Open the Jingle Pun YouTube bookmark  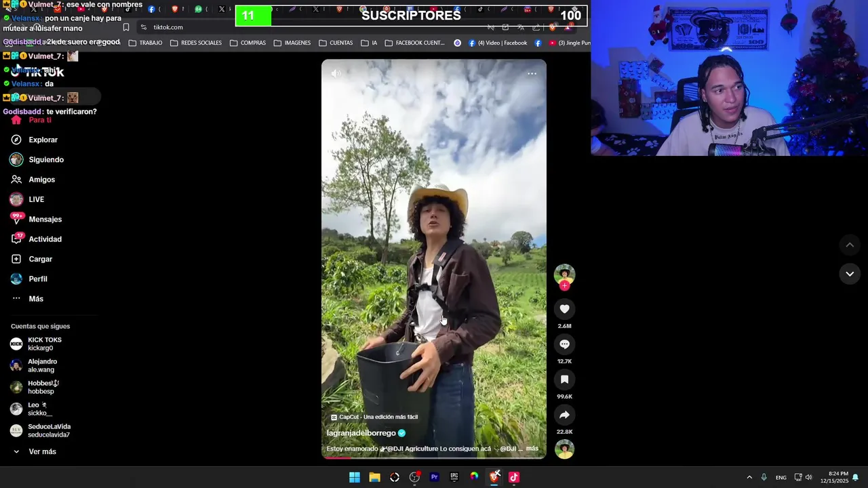click(570, 43)
